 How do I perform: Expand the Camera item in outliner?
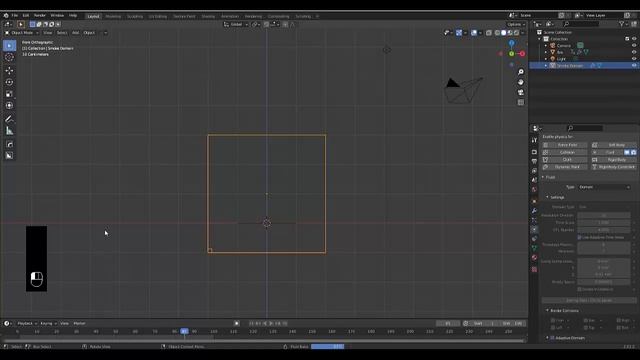[x=546, y=45]
